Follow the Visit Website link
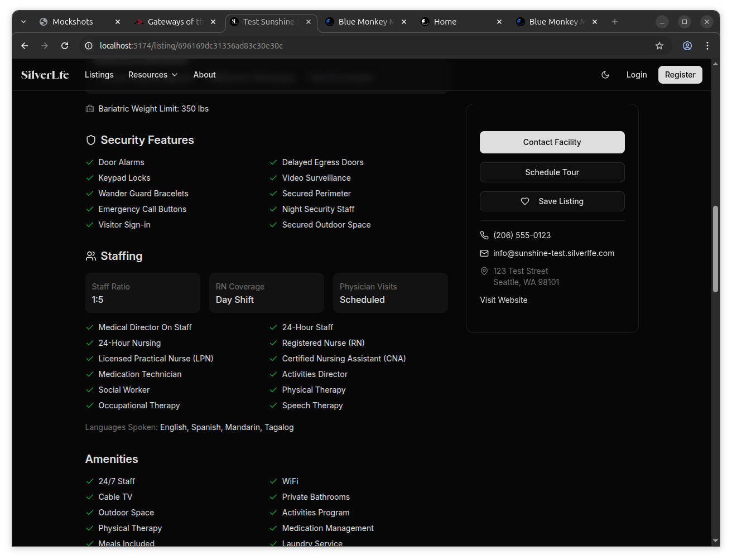This screenshot has width=732, height=560. tap(503, 300)
